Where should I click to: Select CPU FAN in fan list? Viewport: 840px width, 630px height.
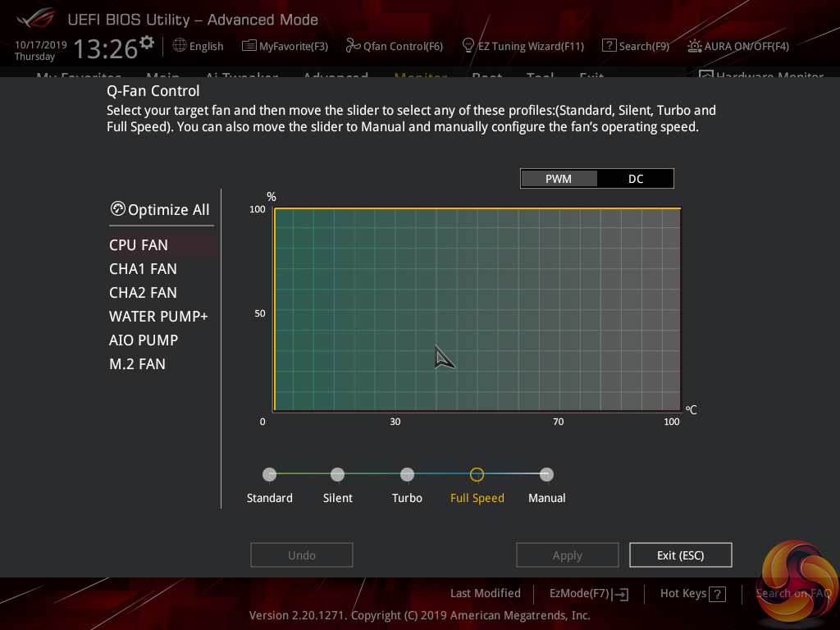[x=162, y=244]
